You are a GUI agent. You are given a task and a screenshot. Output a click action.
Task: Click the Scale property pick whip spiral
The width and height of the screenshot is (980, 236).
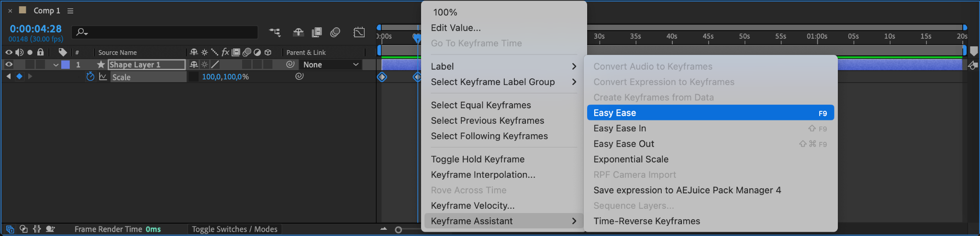[300, 76]
